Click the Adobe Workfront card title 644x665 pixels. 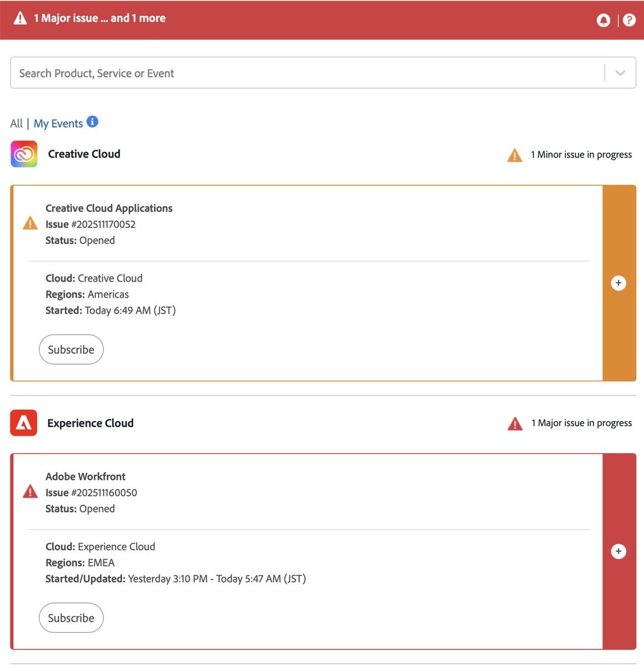(x=85, y=477)
